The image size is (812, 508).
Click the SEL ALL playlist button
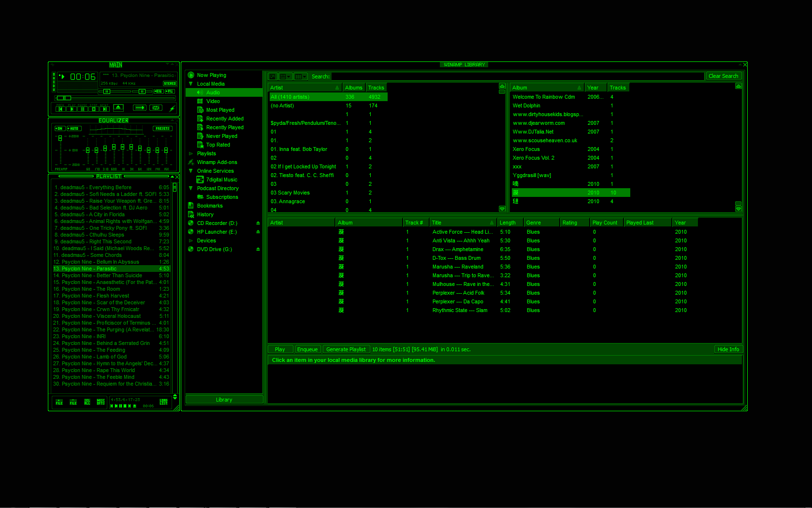click(87, 402)
